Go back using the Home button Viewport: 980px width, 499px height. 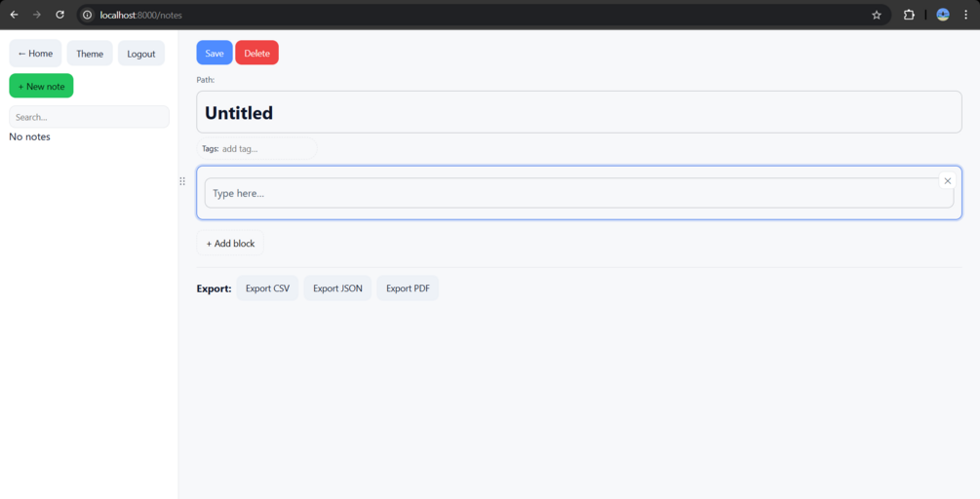(x=35, y=54)
